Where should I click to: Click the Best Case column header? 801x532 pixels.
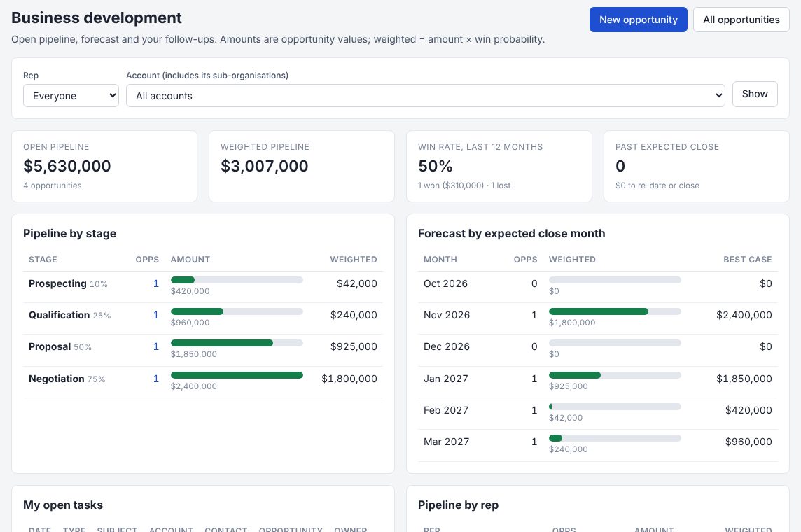(x=747, y=260)
